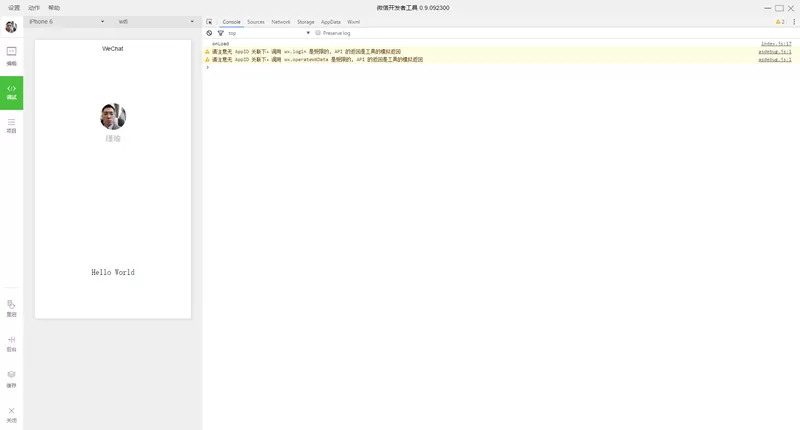This screenshot has width=800, height=430.
Task: Click the wx.operateWXData warning triangle icon
Action: [207, 60]
